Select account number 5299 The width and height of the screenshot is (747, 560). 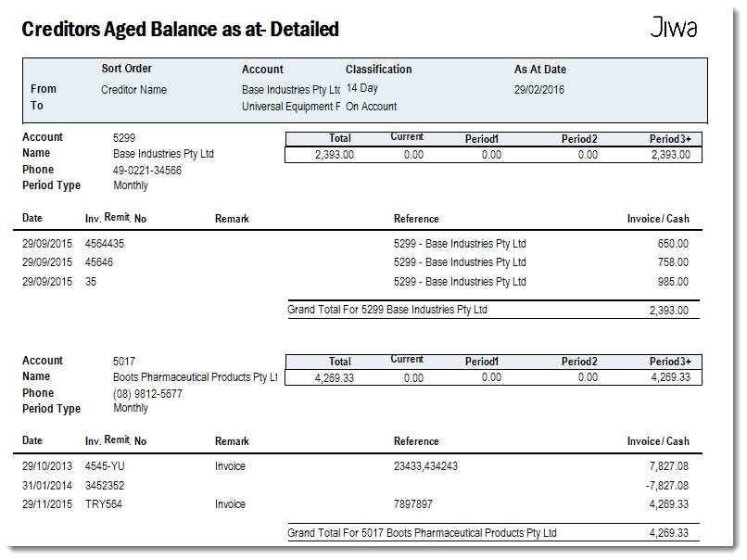pyautogui.click(x=124, y=138)
